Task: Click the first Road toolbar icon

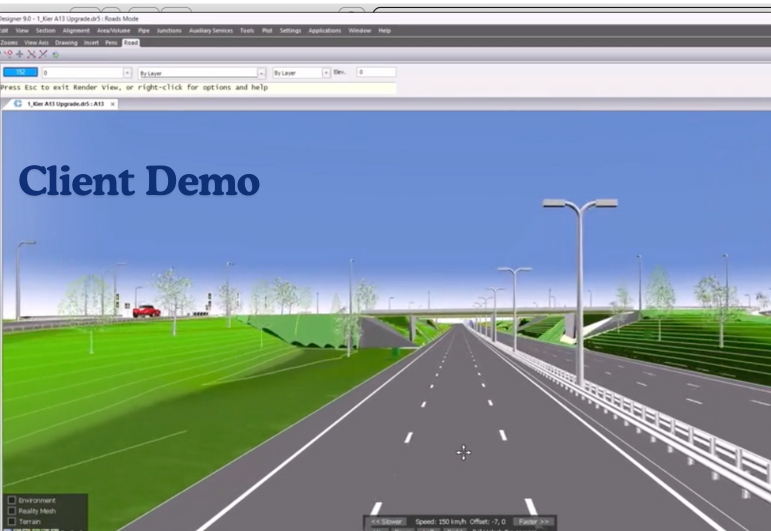Action: click(x=4, y=54)
